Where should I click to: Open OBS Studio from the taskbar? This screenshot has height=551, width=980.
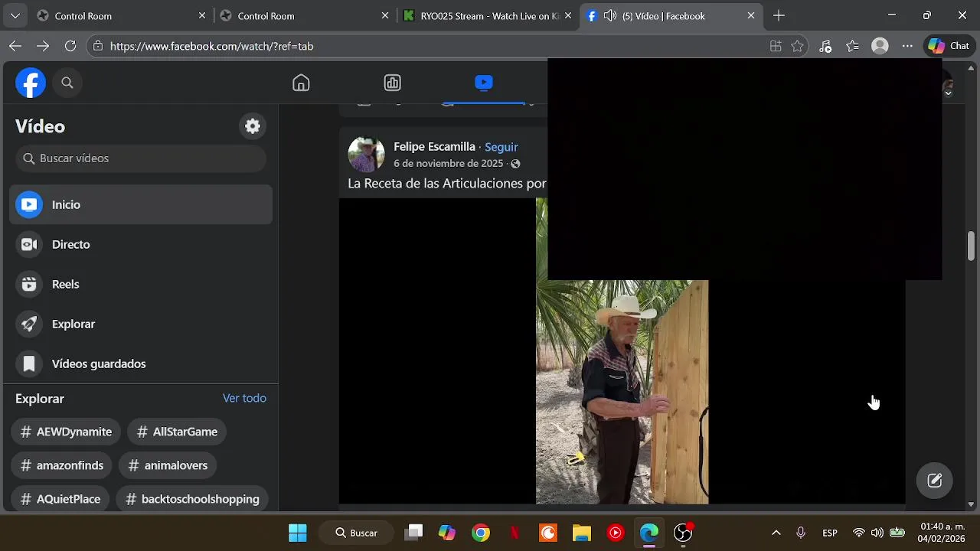click(x=683, y=533)
